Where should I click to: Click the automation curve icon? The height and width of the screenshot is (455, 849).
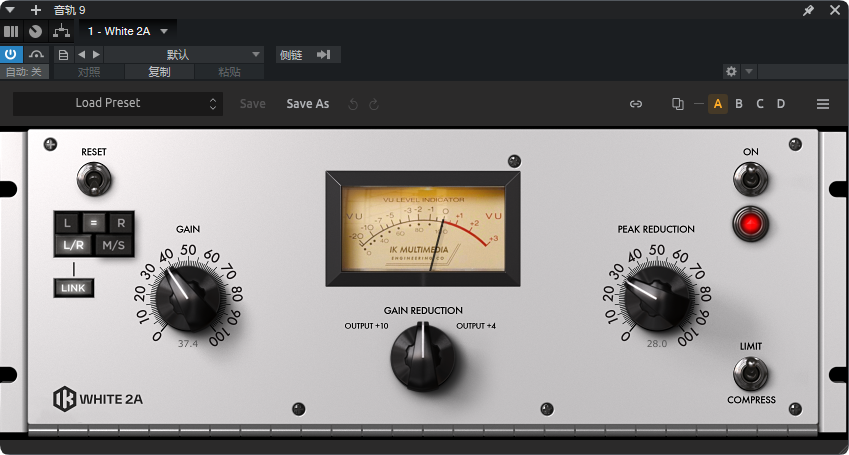click(36, 55)
